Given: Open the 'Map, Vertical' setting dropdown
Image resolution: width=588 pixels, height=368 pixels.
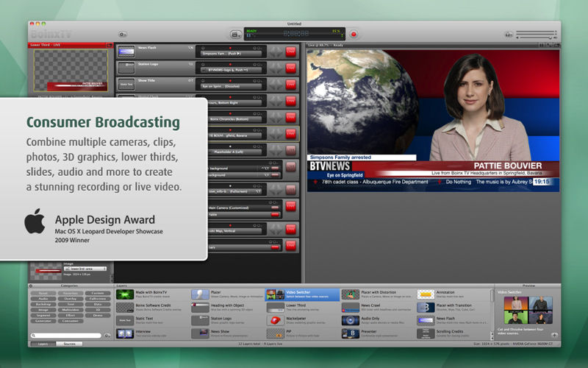Looking at the screenshot, I should click(x=234, y=231).
